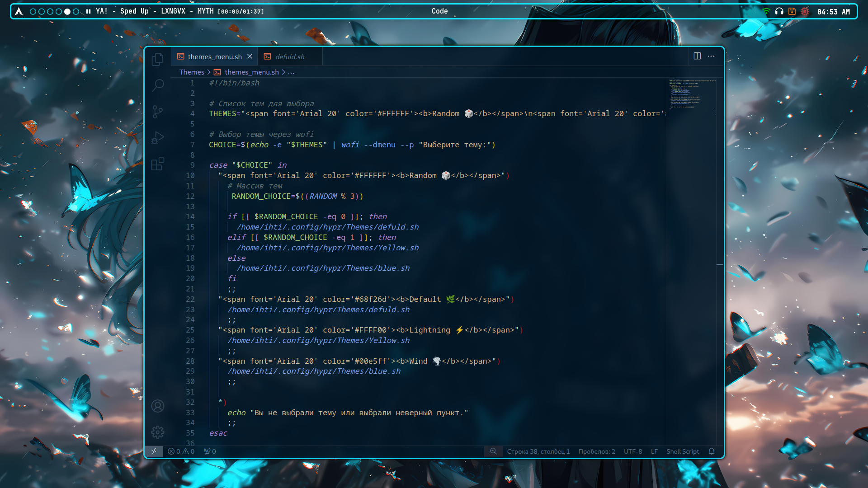This screenshot has height=488, width=868.
Task: Open the Source Control view
Action: pyautogui.click(x=157, y=112)
